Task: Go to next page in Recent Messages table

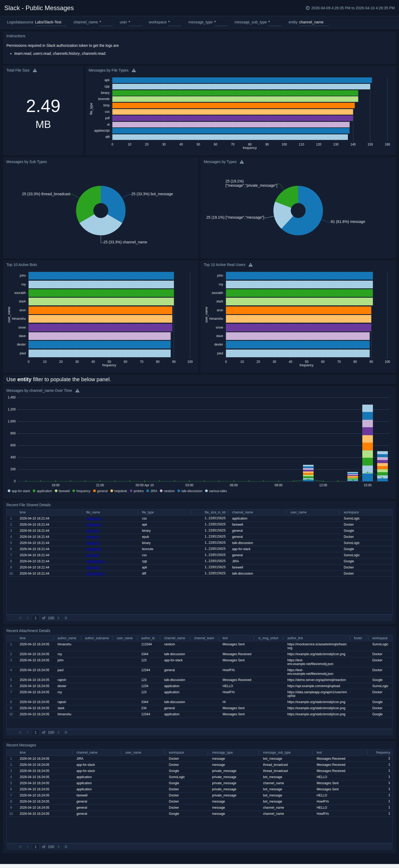Action: click(x=59, y=847)
